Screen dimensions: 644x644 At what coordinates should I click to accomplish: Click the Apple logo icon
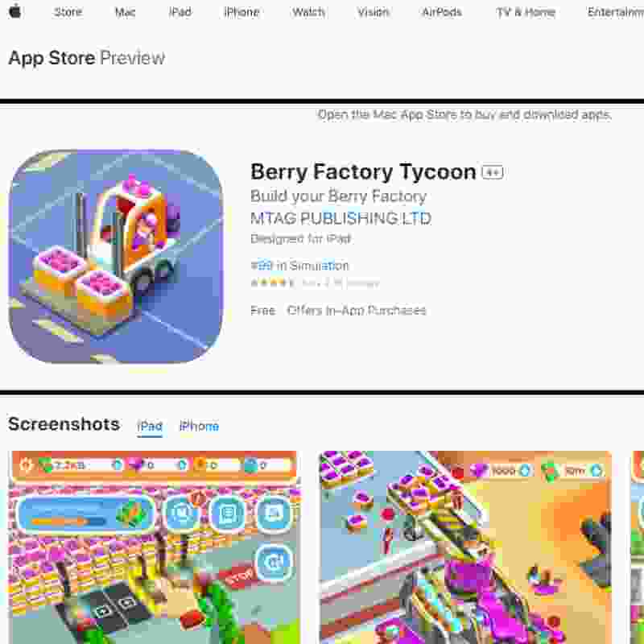tap(15, 11)
